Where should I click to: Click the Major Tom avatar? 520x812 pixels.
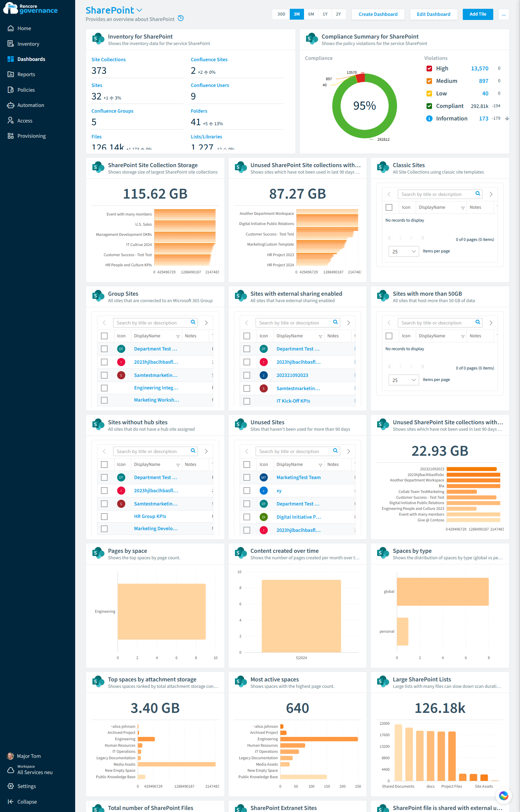[10, 756]
